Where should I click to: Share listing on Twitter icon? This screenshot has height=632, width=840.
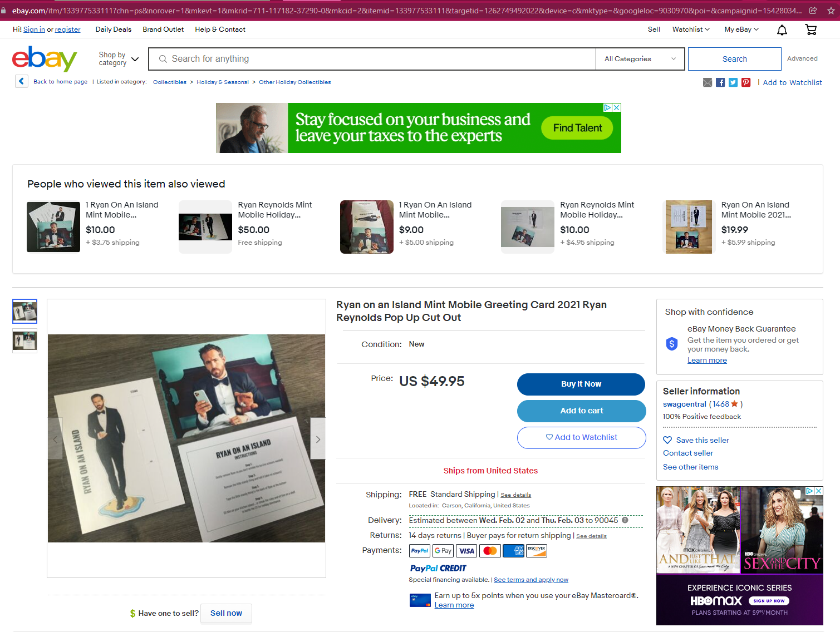(x=733, y=82)
